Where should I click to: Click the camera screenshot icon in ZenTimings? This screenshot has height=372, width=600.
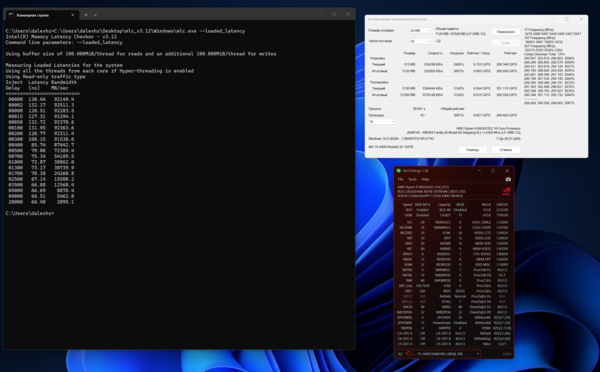(x=508, y=179)
